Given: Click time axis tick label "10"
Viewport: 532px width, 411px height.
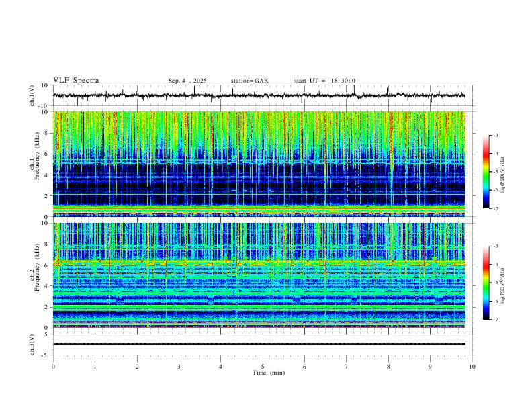Looking at the screenshot, I should [472, 367].
